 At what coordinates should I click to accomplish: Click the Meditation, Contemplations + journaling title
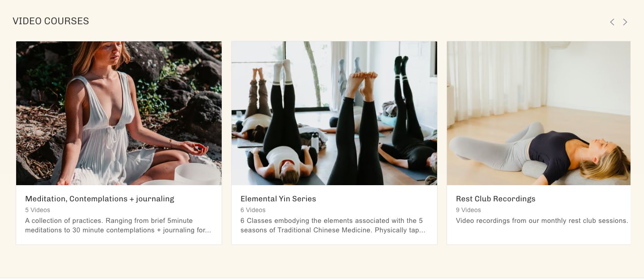click(x=100, y=199)
